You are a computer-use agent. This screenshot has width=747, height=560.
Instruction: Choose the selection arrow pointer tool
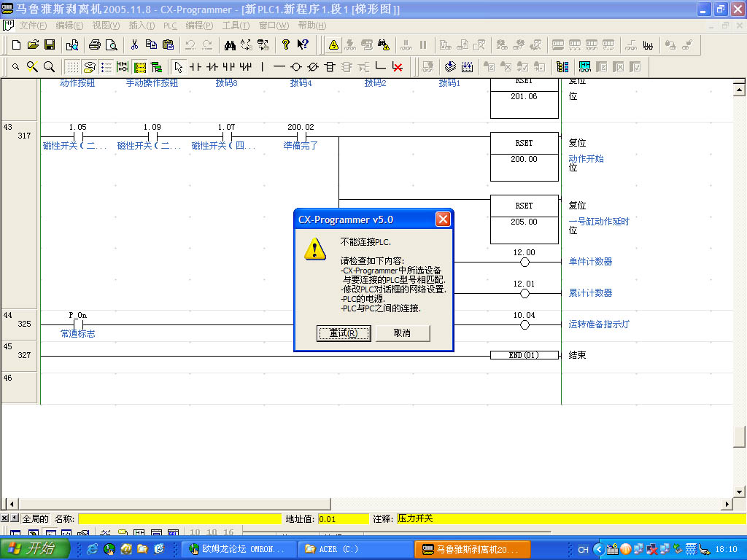pos(178,66)
